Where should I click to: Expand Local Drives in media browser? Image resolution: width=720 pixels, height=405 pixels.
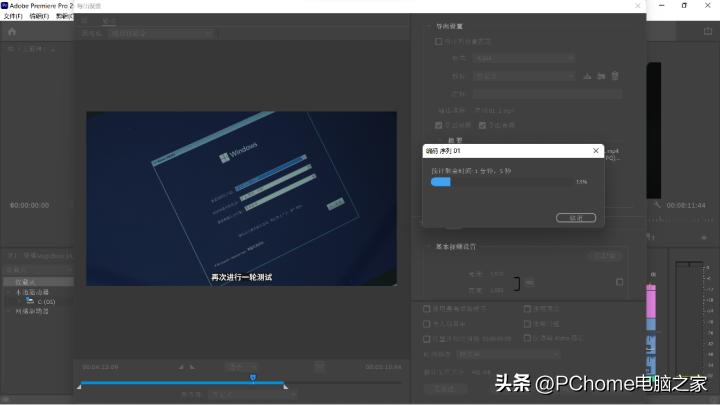tap(9, 292)
